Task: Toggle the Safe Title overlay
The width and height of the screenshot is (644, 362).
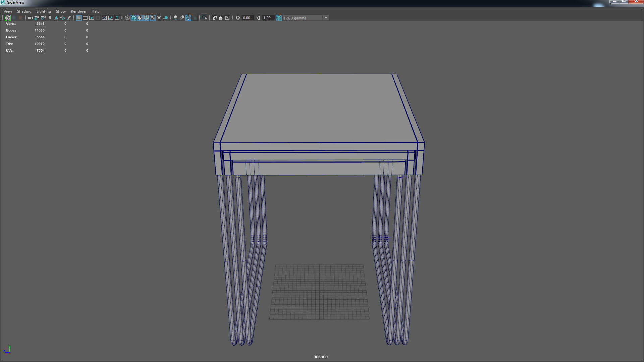Action: [117, 18]
